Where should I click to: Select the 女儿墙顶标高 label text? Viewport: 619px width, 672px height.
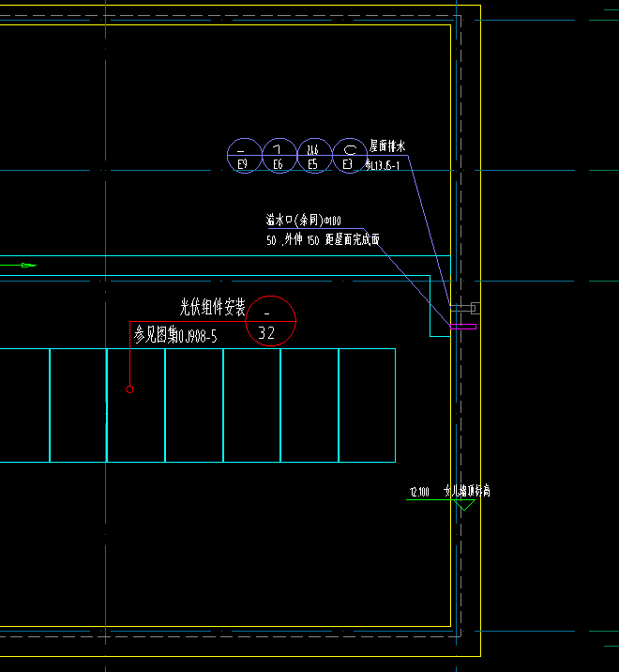467,491
